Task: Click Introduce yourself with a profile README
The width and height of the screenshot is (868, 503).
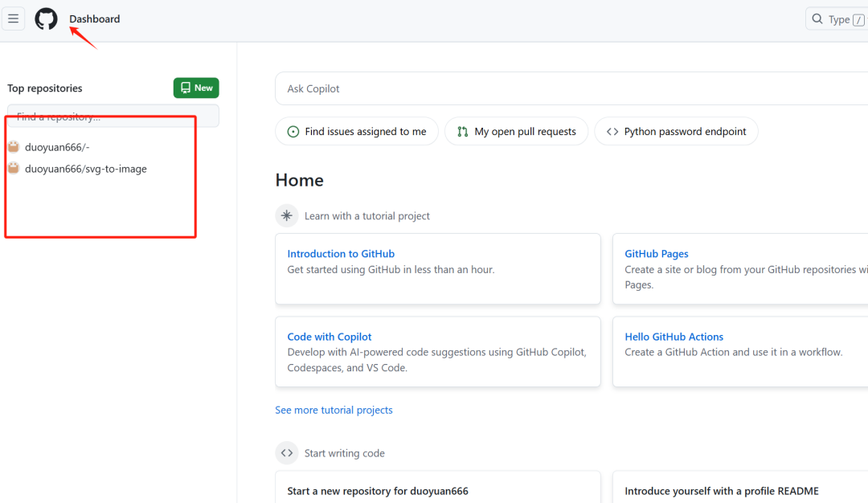Action: (x=722, y=492)
